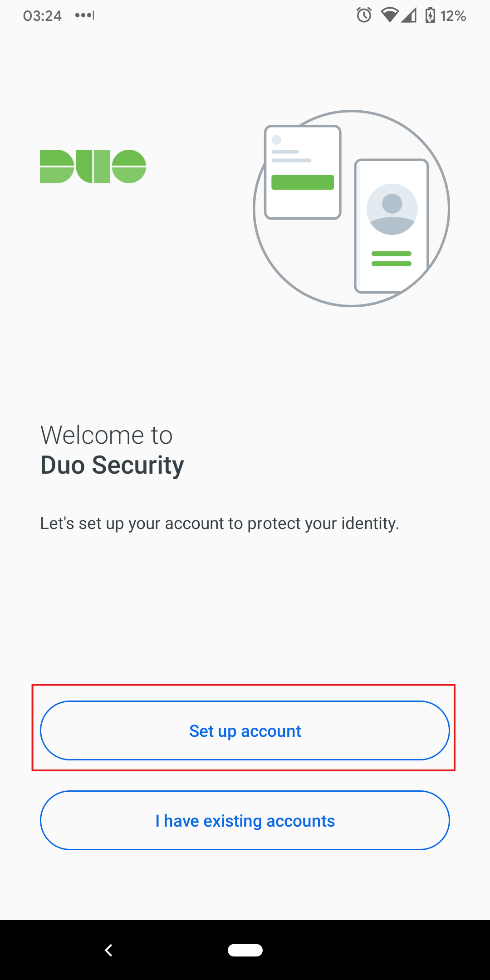Viewport: 490px width, 980px height.
Task: Tap the Set up account button
Action: pos(245,730)
